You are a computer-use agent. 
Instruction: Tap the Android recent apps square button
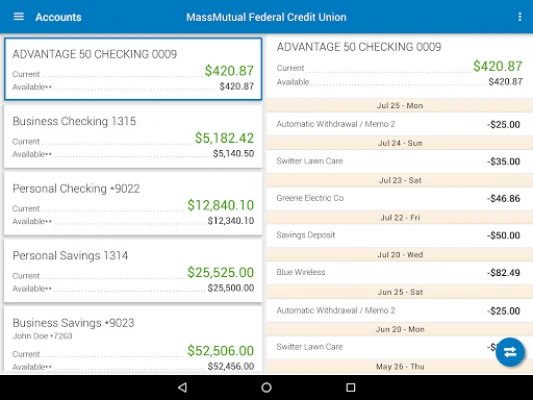point(350,387)
